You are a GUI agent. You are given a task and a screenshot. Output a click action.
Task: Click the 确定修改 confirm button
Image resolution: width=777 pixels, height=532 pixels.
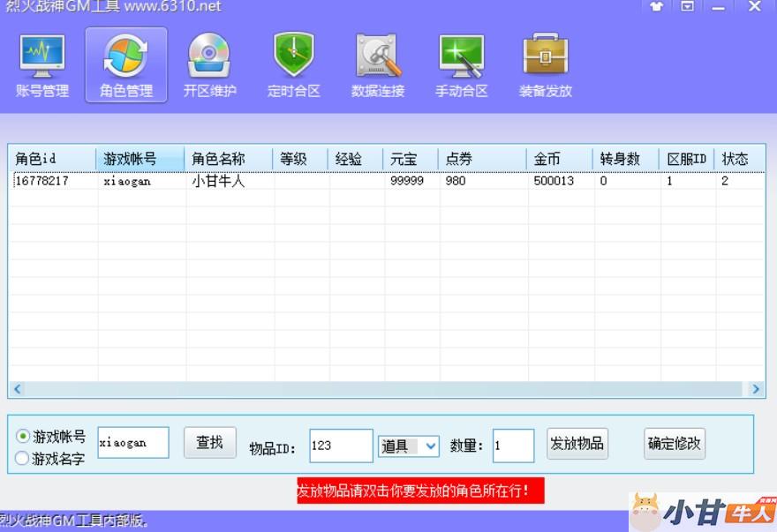pyautogui.click(x=675, y=443)
